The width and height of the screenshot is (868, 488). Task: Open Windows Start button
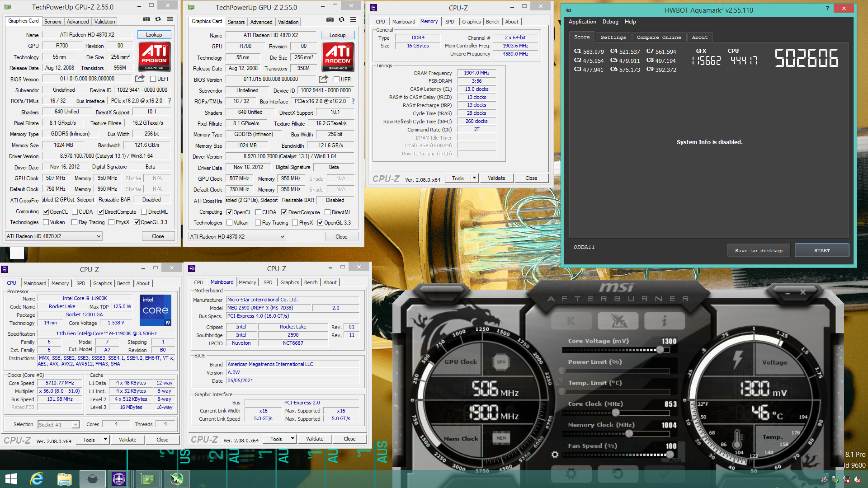coord(11,479)
